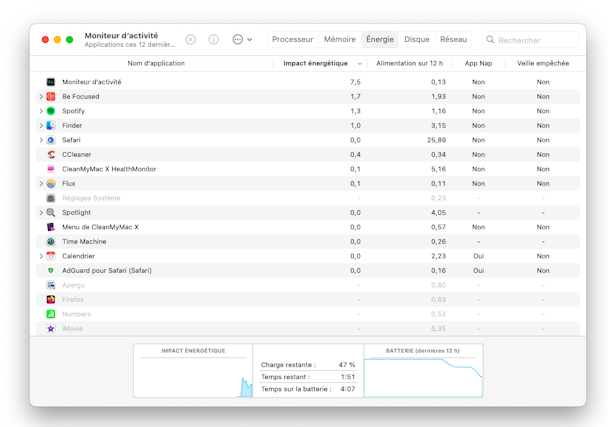Select the Time Machine row name

coord(84,242)
